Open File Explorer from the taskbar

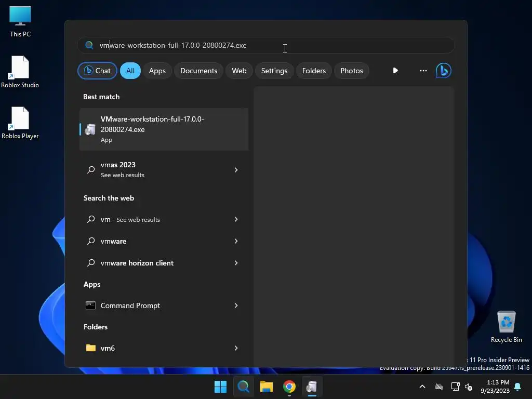click(x=267, y=387)
